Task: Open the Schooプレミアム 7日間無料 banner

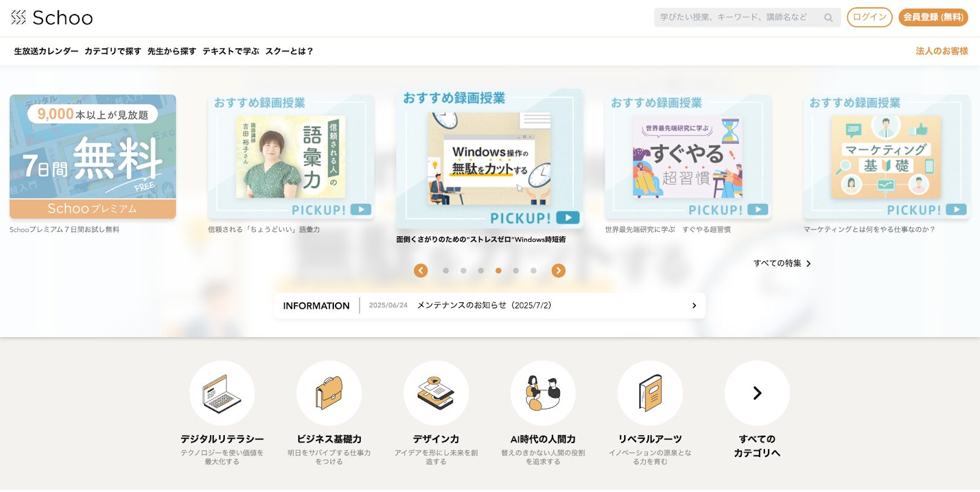Action: point(92,157)
